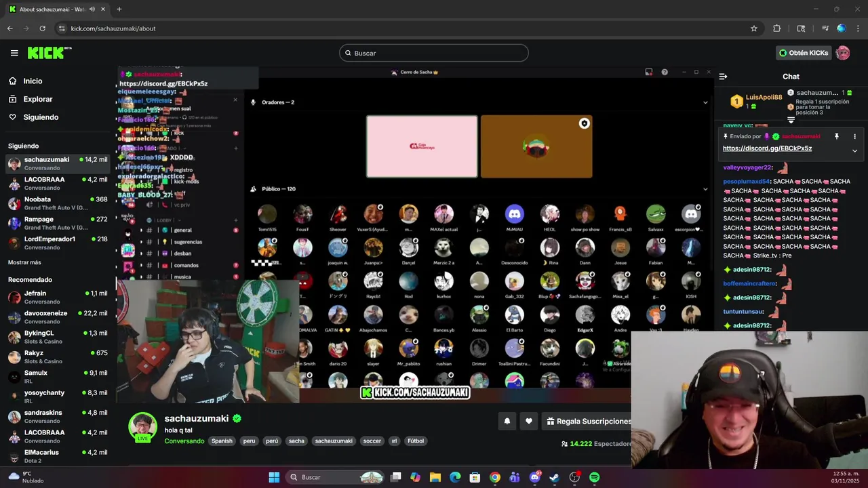Image resolution: width=868 pixels, height=488 pixels.
Task: Open Steam from the taskbar
Action: (554, 477)
